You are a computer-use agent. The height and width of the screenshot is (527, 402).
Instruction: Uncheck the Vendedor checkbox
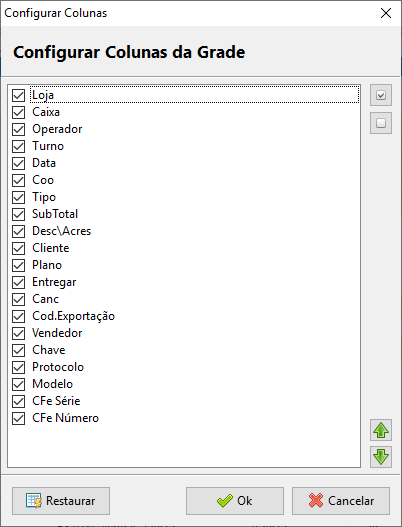pyautogui.click(x=18, y=333)
